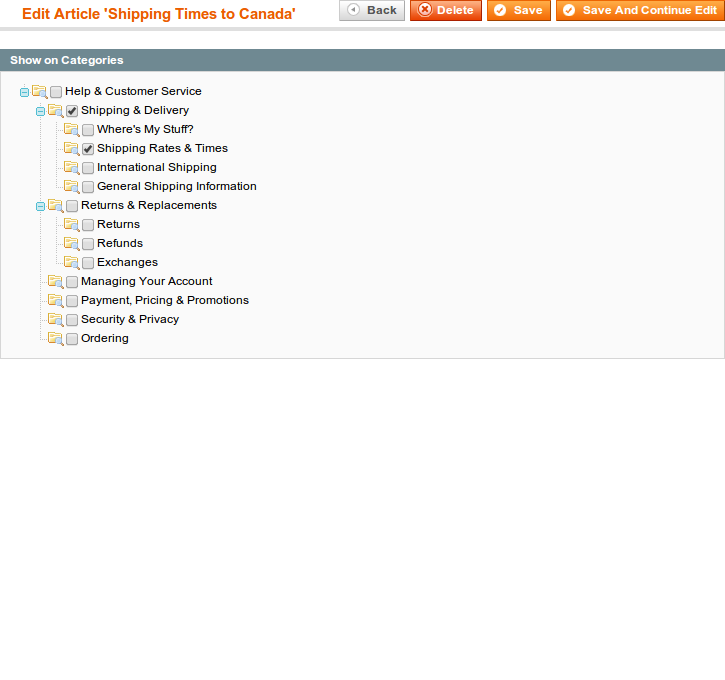Check the Returns subcategory checkbox
Image resolution: width=725 pixels, height=680 pixels.
(x=88, y=225)
